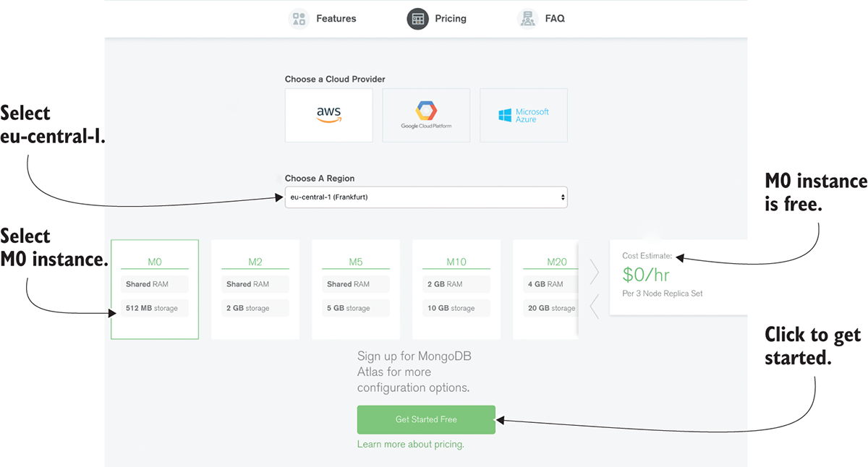Click the right chevron to show more instances
Image resolution: width=868 pixels, height=467 pixels.
(x=595, y=271)
